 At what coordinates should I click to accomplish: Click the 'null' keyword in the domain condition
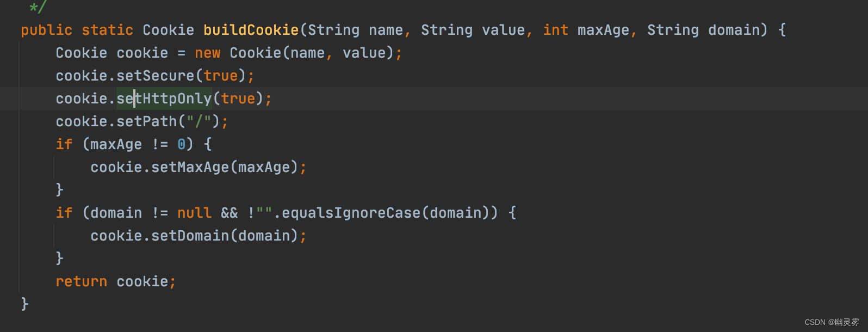(195, 213)
